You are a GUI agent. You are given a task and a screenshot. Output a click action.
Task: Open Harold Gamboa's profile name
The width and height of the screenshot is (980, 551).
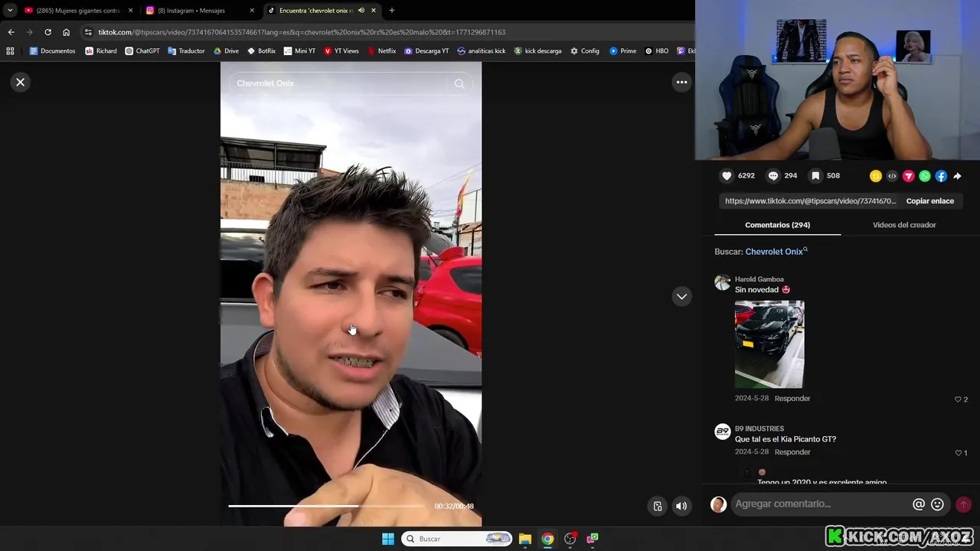tap(759, 279)
